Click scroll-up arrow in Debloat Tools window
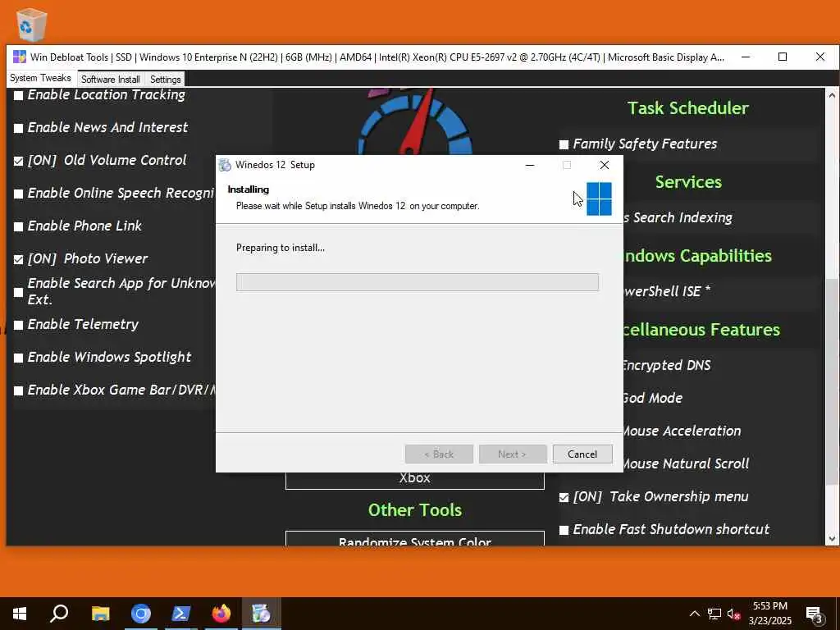840x630 pixels. pos(832,95)
